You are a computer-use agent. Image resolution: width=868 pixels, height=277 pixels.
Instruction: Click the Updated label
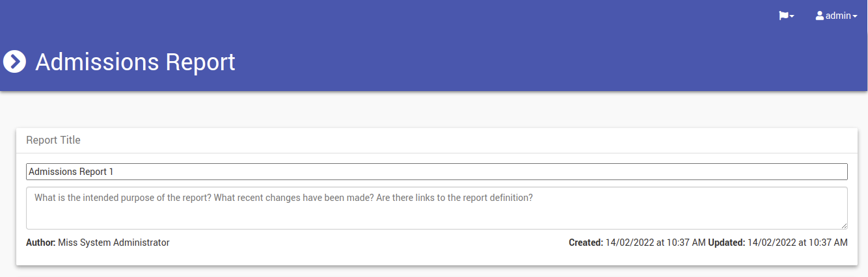(726, 243)
